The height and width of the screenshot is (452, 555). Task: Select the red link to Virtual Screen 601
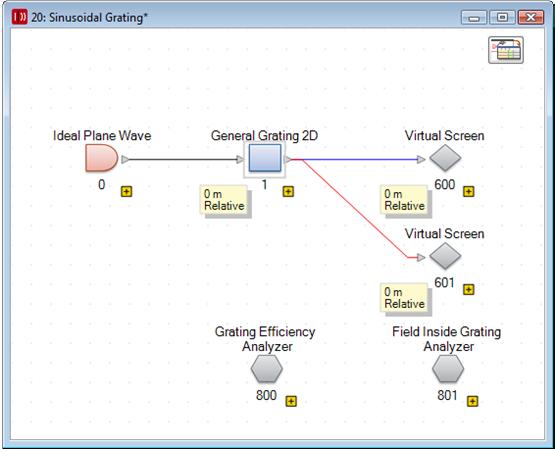355,209
